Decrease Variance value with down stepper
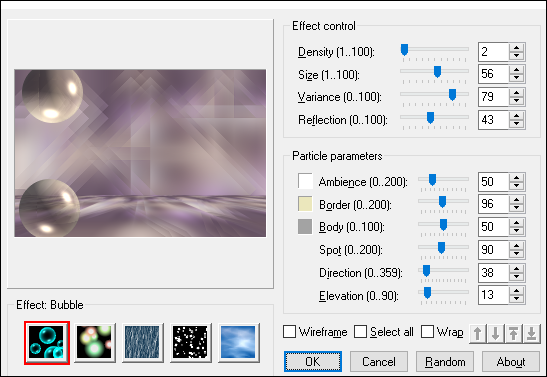The image size is (547, 377). (x=516, y=100)
